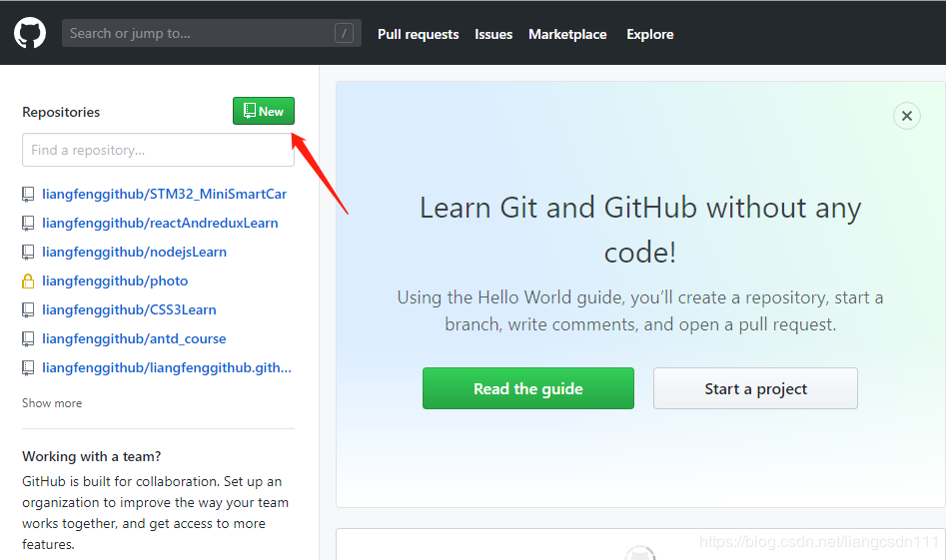This screenshot has height=560, width=946.
Task: Open liangfenggithub/STM32_MiniSmartCar repository
Action: click(164, 194)
